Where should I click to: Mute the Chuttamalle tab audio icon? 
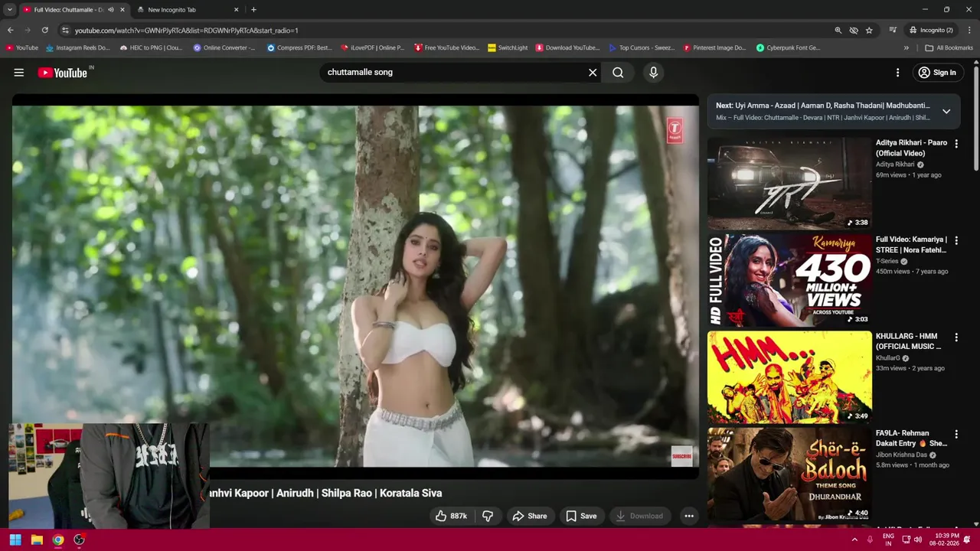point(110,10)
